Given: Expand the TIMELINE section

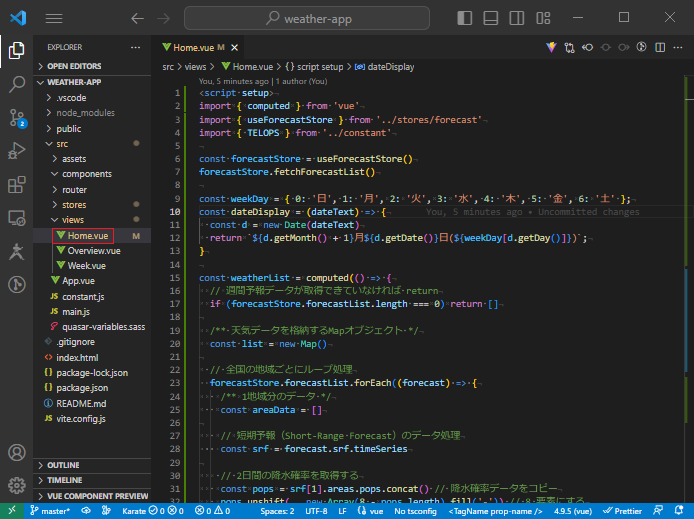Looking at the screenshot, I should coord(92,480).
